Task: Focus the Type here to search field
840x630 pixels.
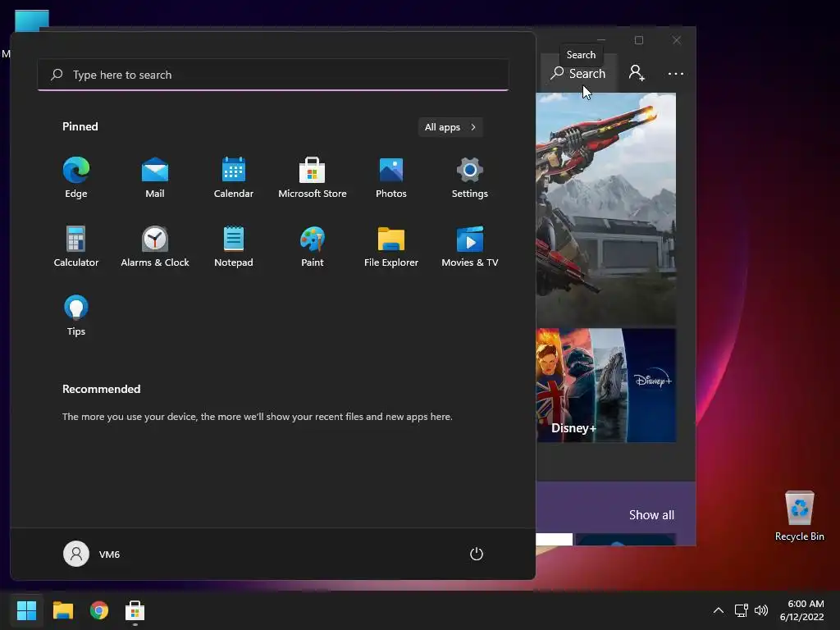Action: [x=273, y=75]
